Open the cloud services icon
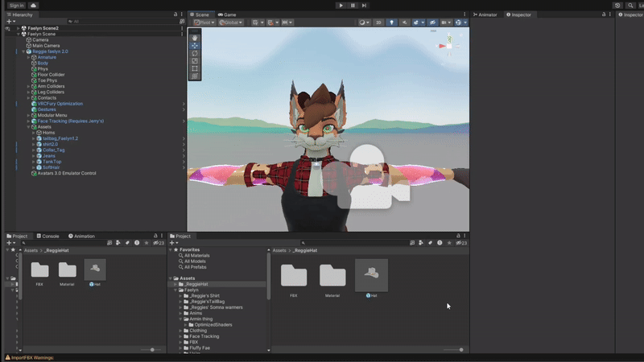 [33, 6]
